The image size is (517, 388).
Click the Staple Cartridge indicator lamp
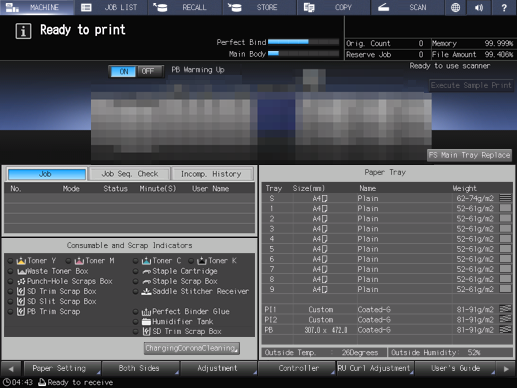click(x=135, y=271)
